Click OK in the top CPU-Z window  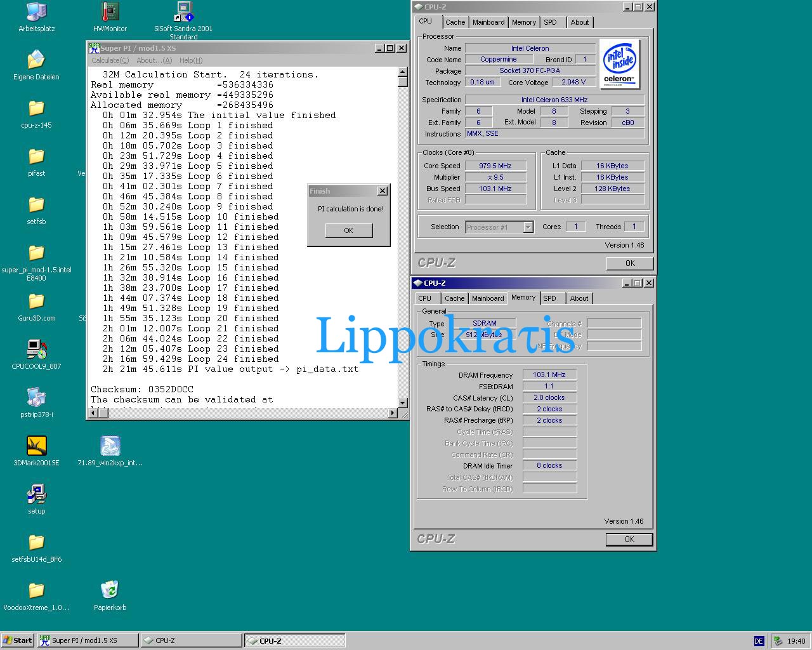[630, 263]
